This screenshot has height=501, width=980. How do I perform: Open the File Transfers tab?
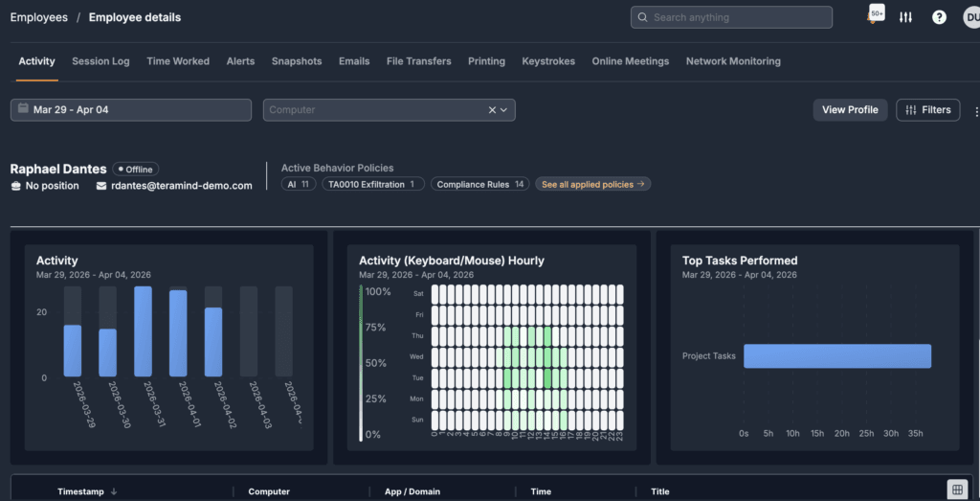pos(419,61)
